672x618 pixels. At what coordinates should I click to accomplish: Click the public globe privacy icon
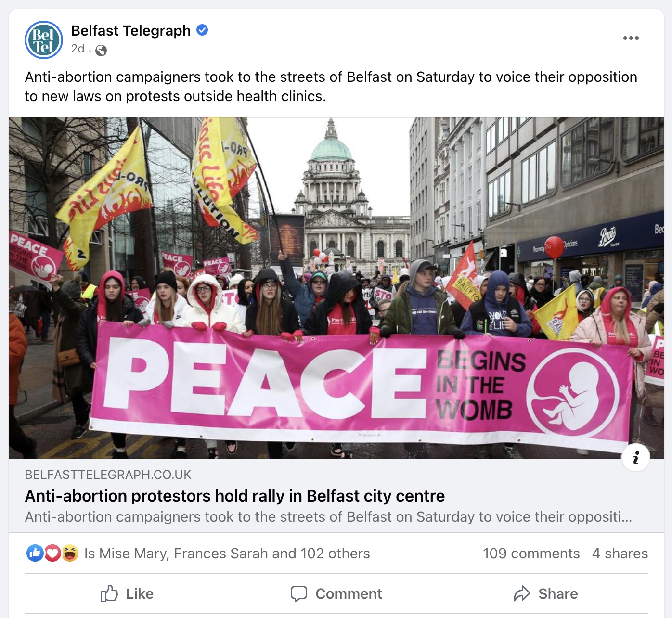(101, 50)
